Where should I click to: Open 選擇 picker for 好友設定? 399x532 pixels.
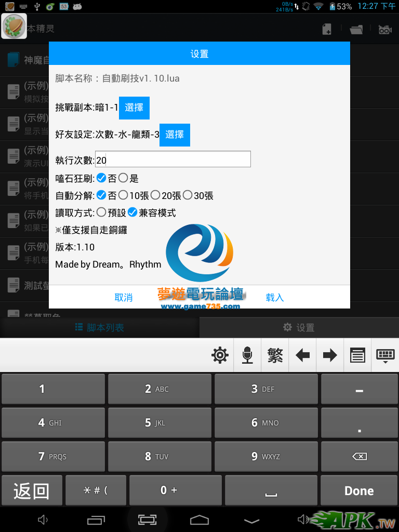[x=175, y=135]
